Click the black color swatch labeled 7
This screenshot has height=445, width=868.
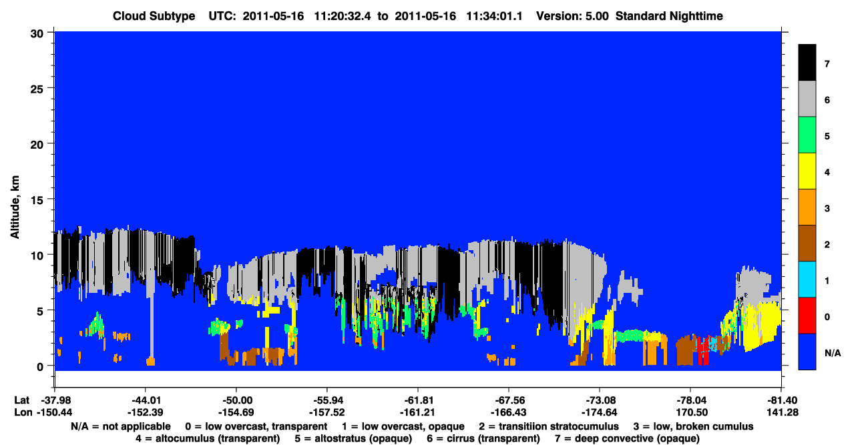[x=807, y=63]
